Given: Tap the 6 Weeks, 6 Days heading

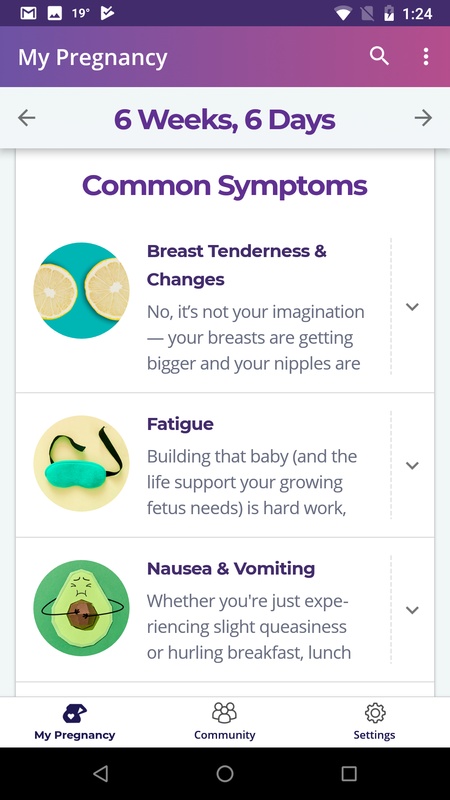Looking at the screenshot, I should click(224, 119).
